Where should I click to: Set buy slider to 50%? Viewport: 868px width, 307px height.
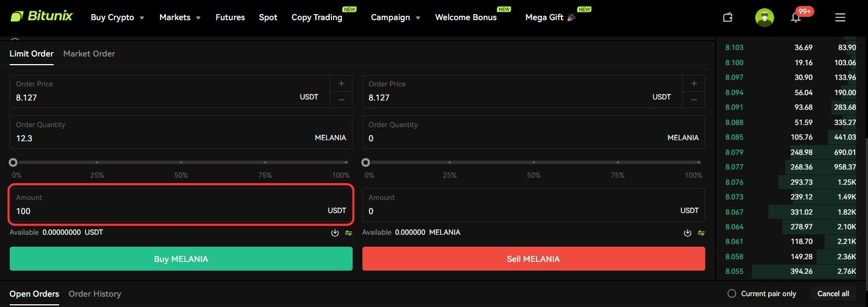click(x=181, y=162)
